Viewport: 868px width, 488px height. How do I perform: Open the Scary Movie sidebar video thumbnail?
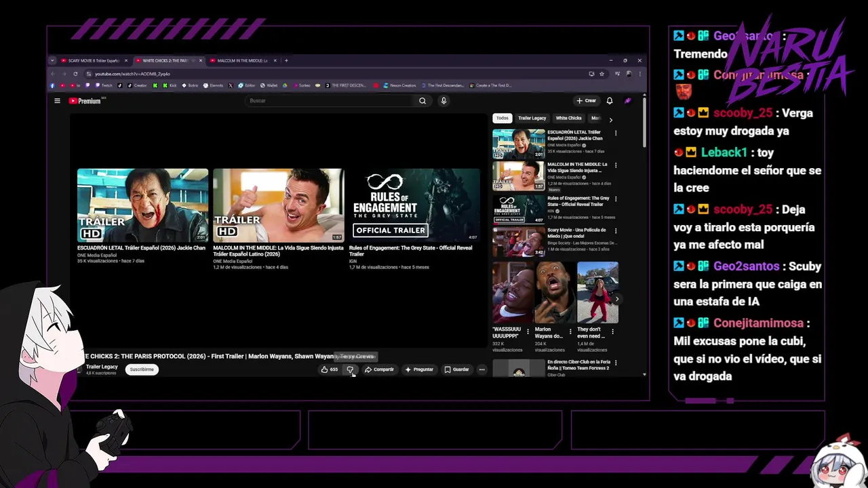click(x=519, y=242)
